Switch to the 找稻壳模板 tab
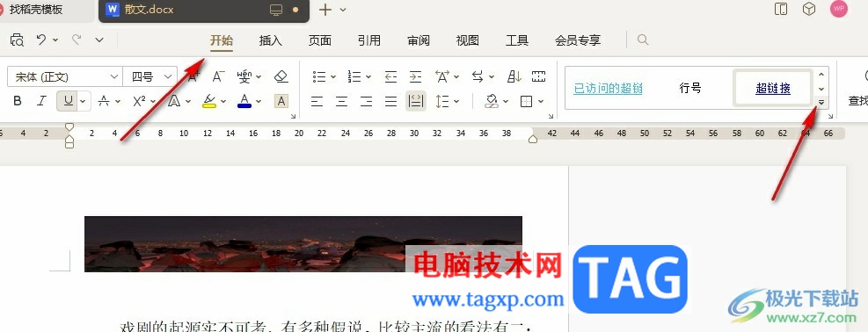This screenshot has width=868, height=332. click(x=35, y=10)
